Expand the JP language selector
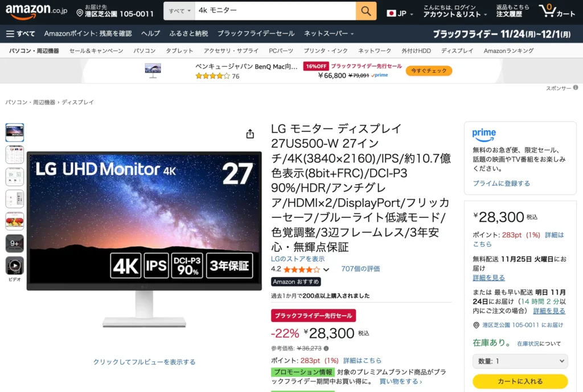Viewport: 583px width, 392px height. point(400,14)
